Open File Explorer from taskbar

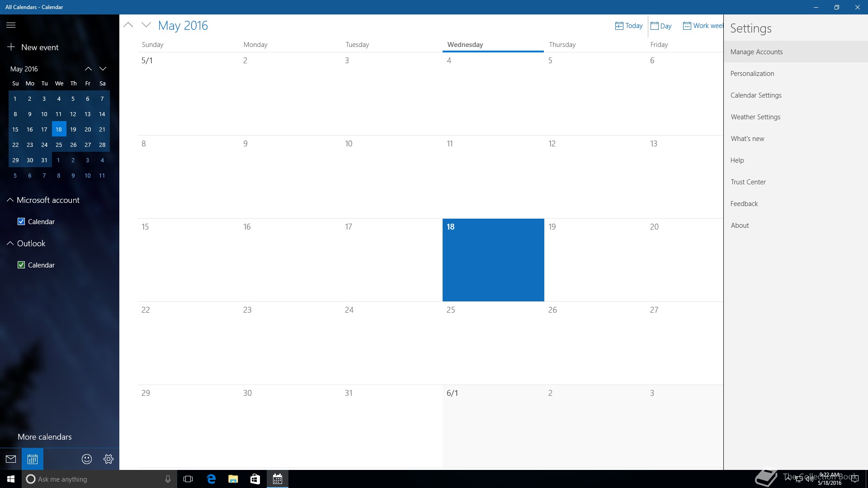coord(233,479)
